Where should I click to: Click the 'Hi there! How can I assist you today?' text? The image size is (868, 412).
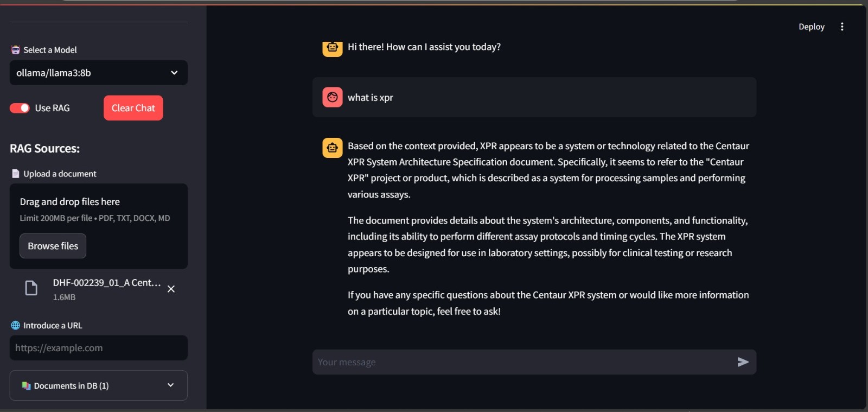424,47
